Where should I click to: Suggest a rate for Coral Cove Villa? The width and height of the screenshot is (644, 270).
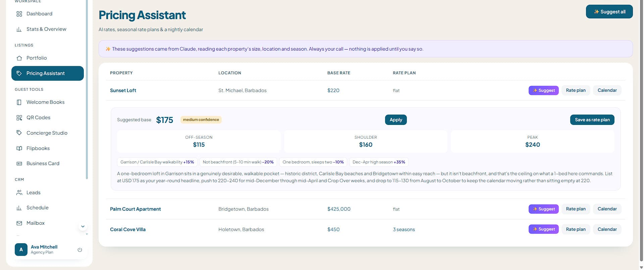pyautogui.click(x=544, y=229)
